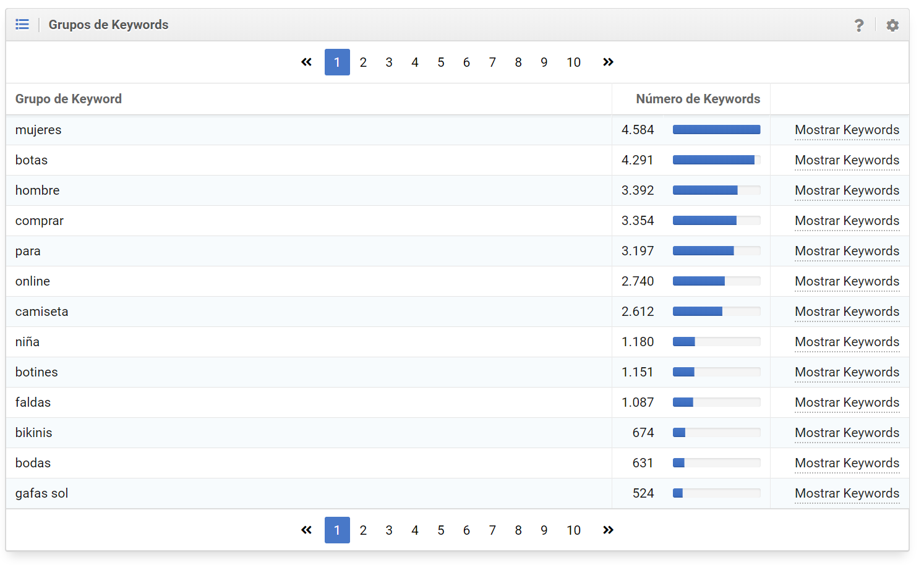Click bottom double-left arrow pagination icon

coord(306,530)
